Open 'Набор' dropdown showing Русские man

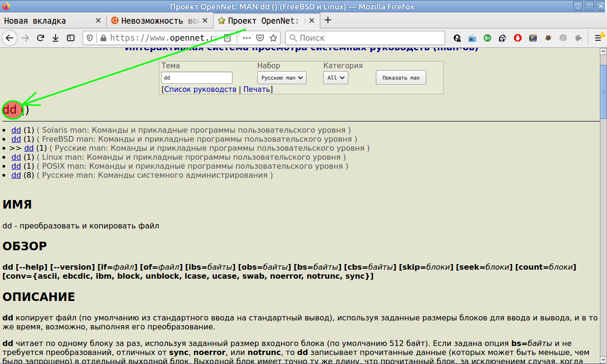tap(282, 78)
